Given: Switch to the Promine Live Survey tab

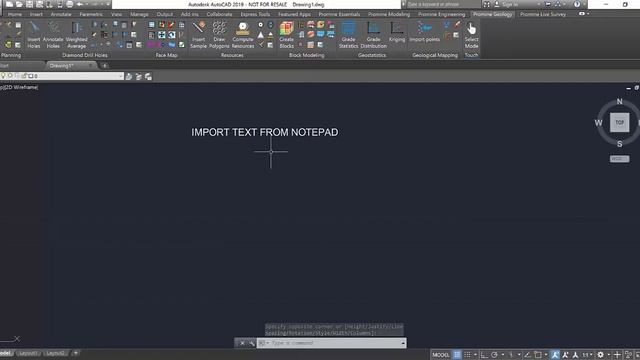Looking at the screenshot, I should 542,14.
